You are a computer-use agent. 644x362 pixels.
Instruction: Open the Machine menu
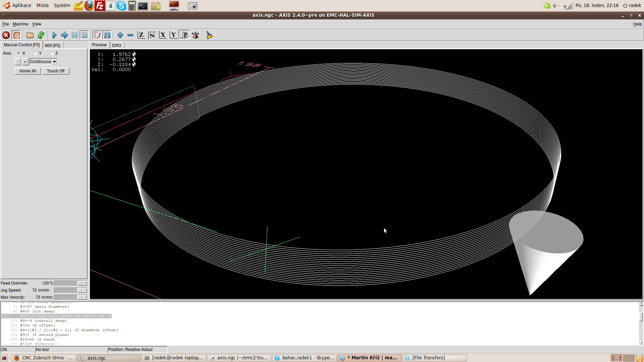point(20,24)
